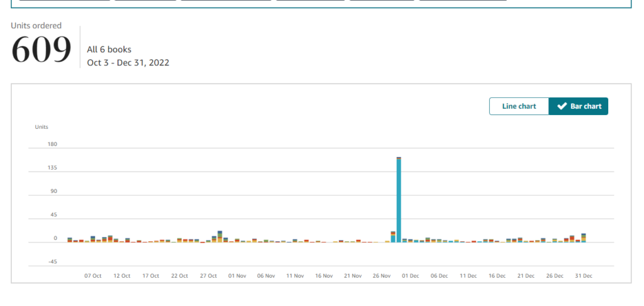Viewport: 644px width, 306px height.
Task: Click the '07 Oct' axis label
Action: pos(93,276)
